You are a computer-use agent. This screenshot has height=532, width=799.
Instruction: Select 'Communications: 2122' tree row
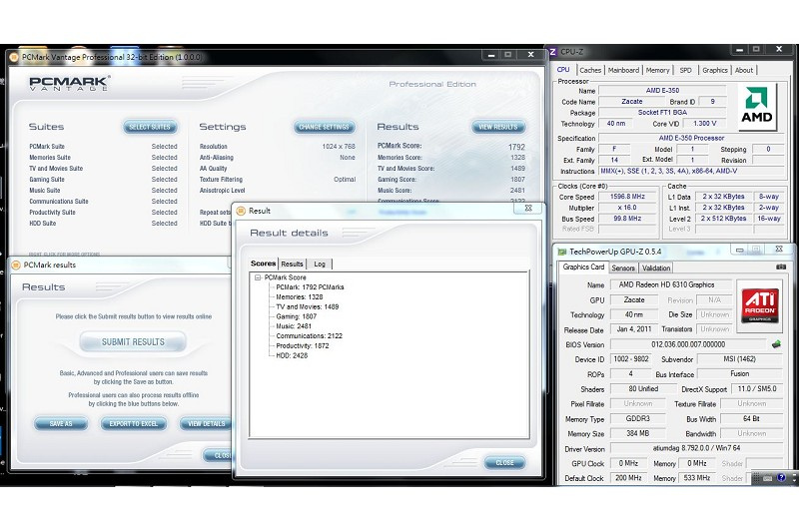point(309,336)
